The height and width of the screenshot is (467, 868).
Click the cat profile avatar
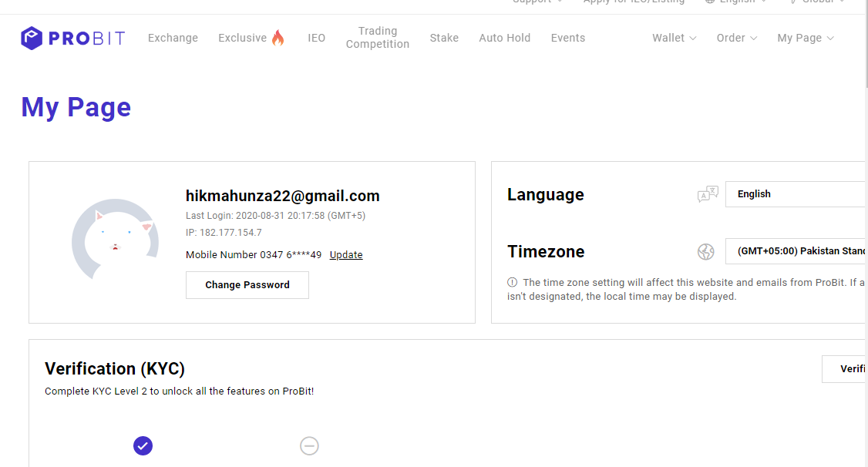[x=115, y=238]
